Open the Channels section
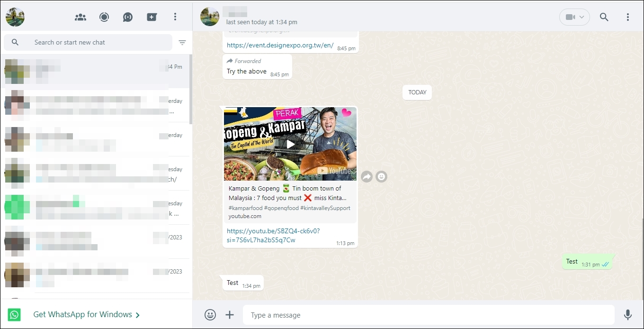 tap(127, 17)
